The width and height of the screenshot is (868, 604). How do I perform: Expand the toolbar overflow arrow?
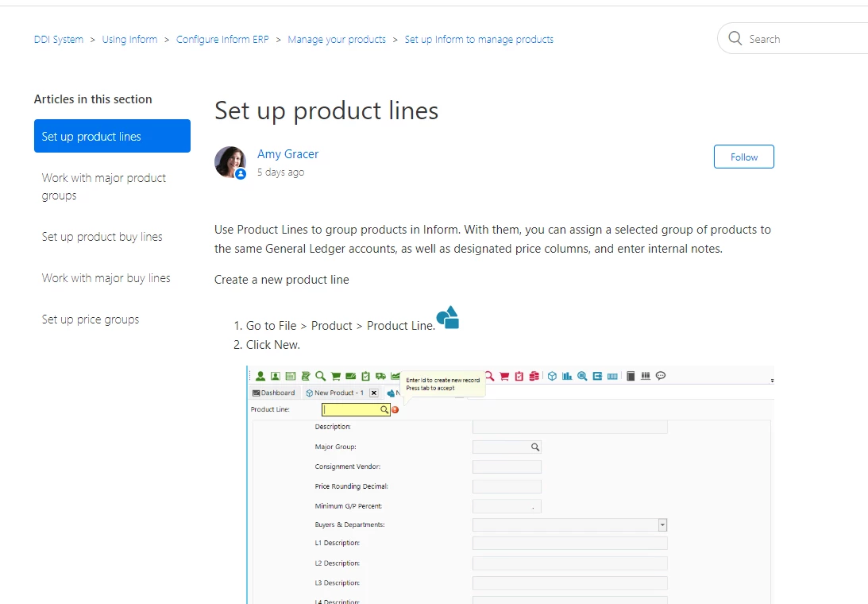pyautogui.click(x=772, y=381)
